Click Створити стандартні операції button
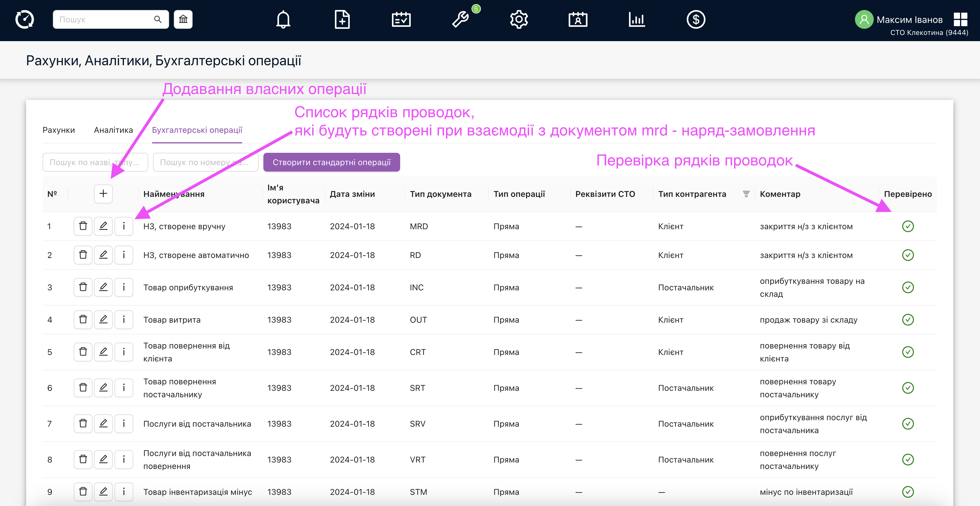Screen dimensions: 980x506 click(331, 162)
